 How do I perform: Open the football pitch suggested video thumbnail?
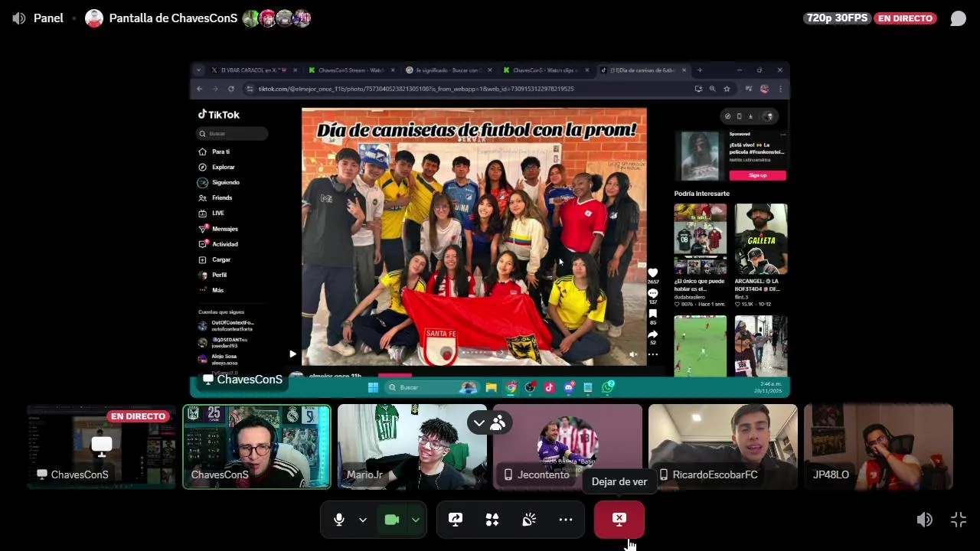click(x=701, y=346)
